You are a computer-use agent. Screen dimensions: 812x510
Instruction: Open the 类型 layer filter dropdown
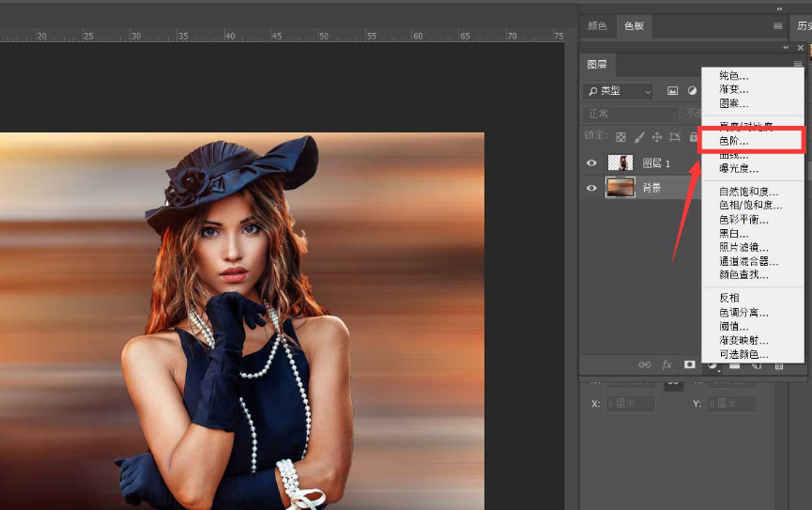coord(618,91)
